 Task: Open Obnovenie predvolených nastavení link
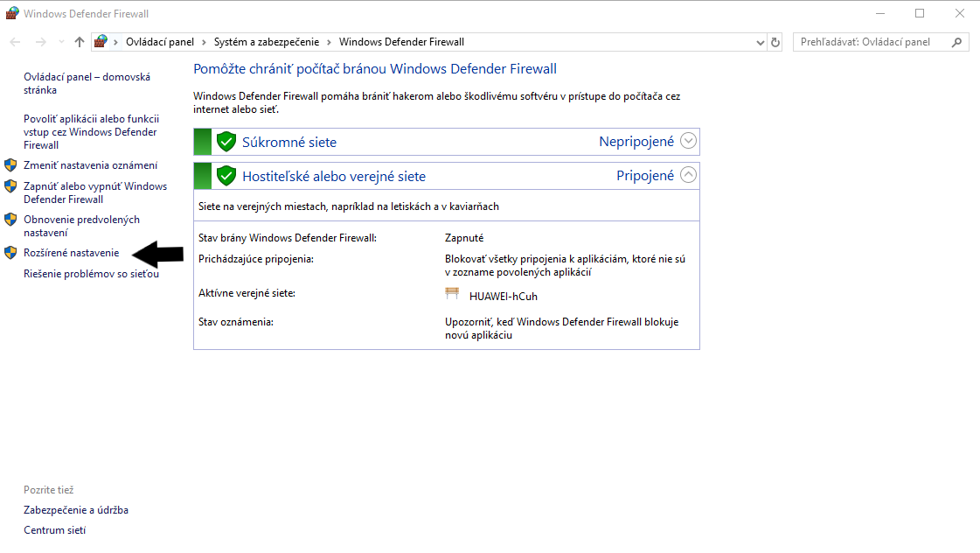pyautogui.click(x=81, y=226)
